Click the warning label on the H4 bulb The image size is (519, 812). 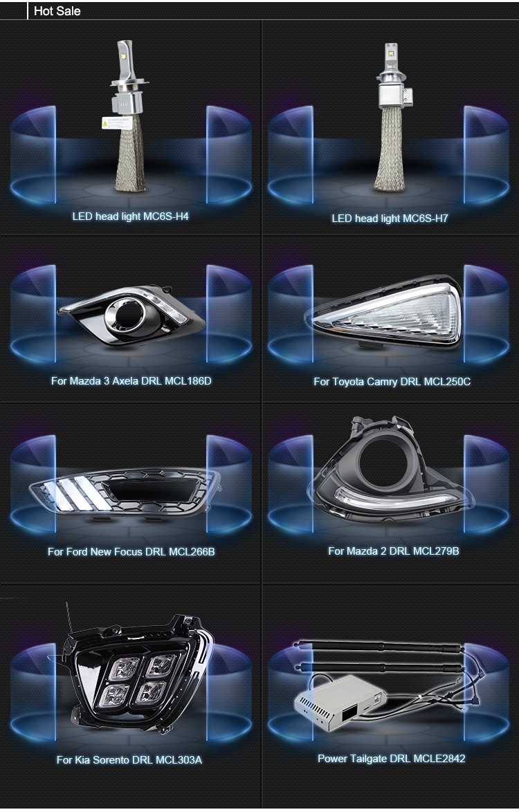[x=117, y=123]
